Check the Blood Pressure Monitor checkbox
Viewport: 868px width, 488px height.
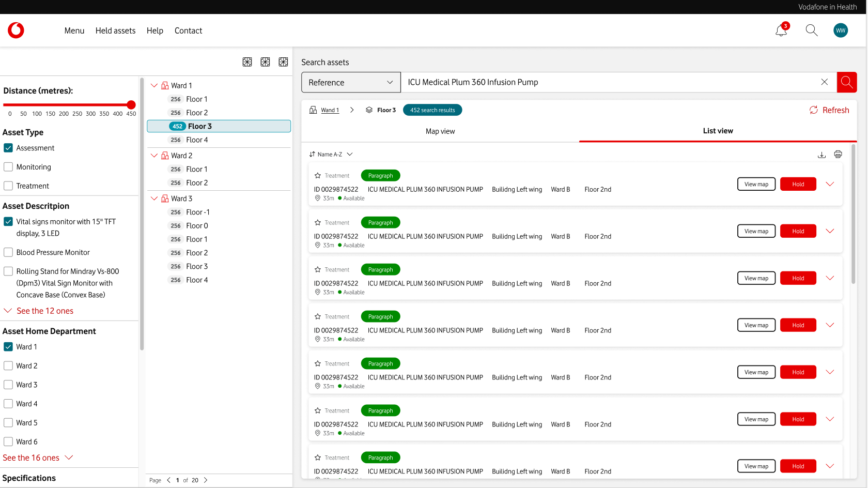pyautogui.click(x=8, y=252)
